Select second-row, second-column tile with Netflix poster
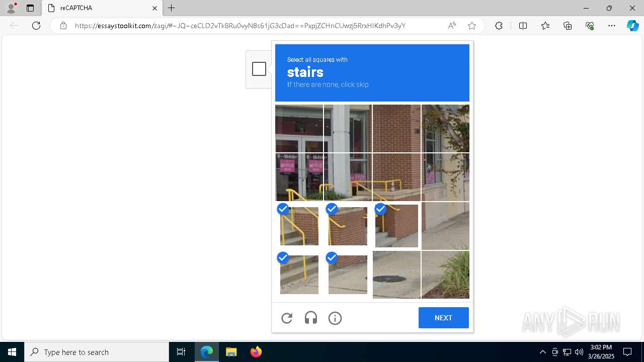This screenshot has height=362, width=644. (x=348, y=177)
